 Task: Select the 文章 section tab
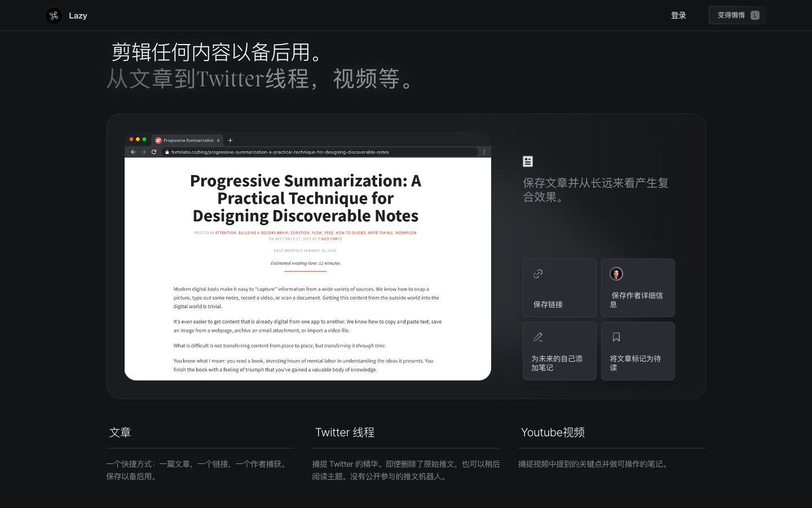(x=120, y=432)
